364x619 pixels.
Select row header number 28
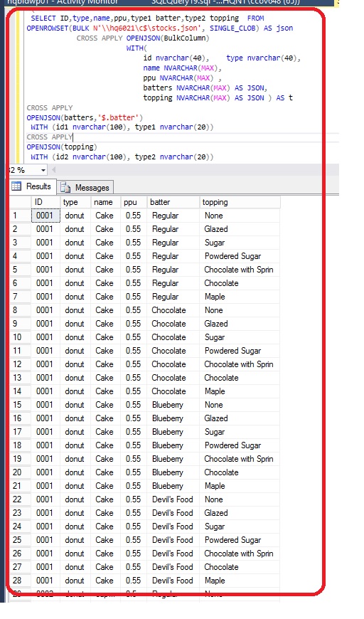(21, 581)
